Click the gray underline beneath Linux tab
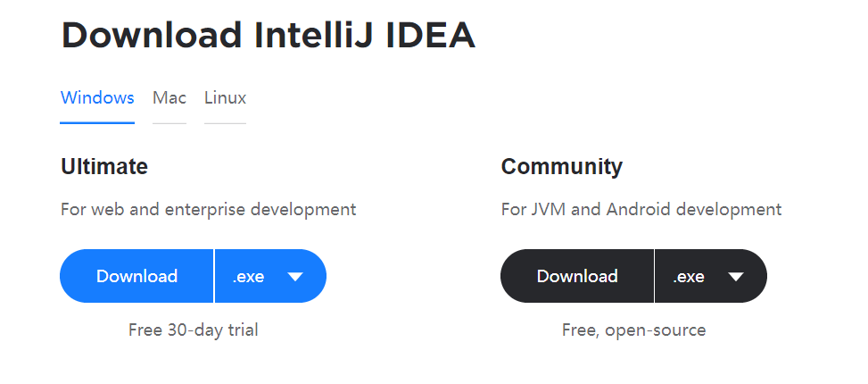 pos(225,123)
